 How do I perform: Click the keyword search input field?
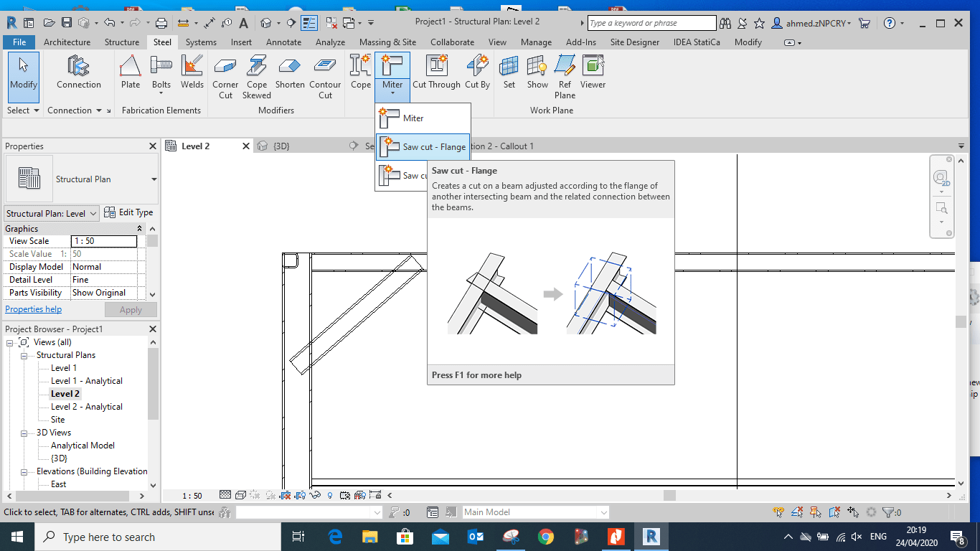pyautogui.click(x=649, y=22)
